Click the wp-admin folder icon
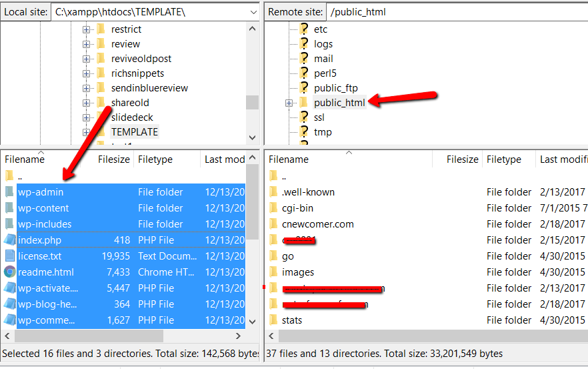588x369 pixels. (10, 192)
